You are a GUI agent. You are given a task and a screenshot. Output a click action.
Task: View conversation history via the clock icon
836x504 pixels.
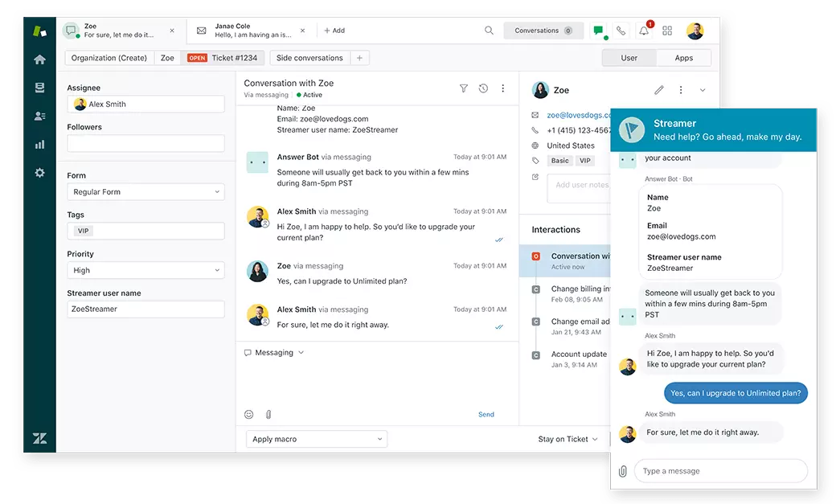point(484,88)
